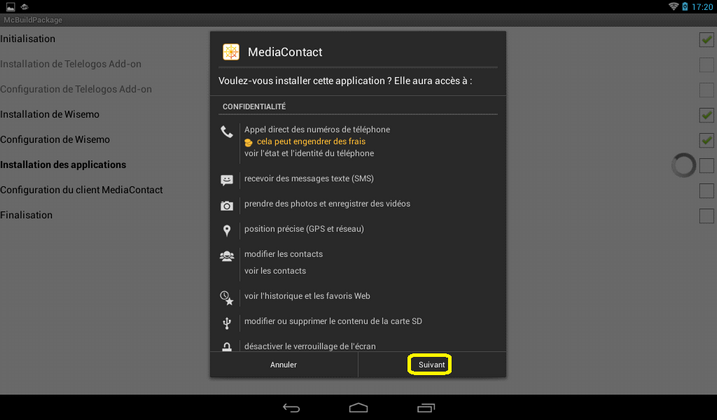Toggle the Finalisation checkbox
This screenshot has width=717, height=420.
(x=706, y=216)
